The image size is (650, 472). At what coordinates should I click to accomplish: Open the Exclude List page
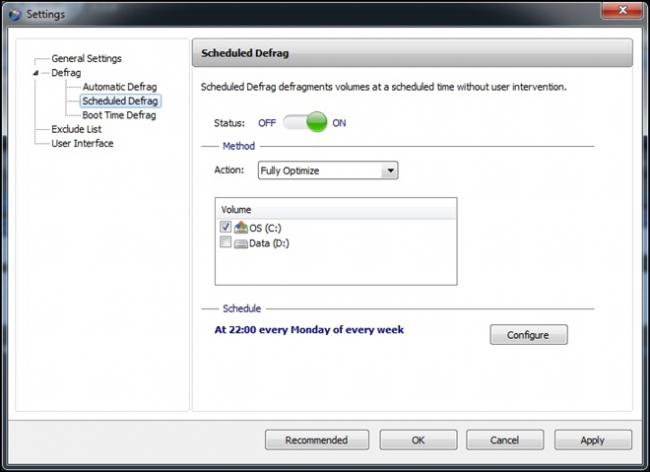[x=76, y=129]
